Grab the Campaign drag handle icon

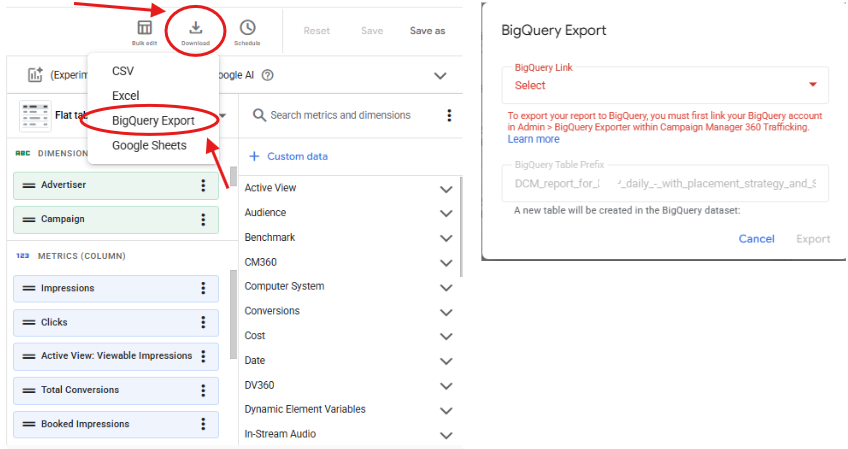[29, 220]
